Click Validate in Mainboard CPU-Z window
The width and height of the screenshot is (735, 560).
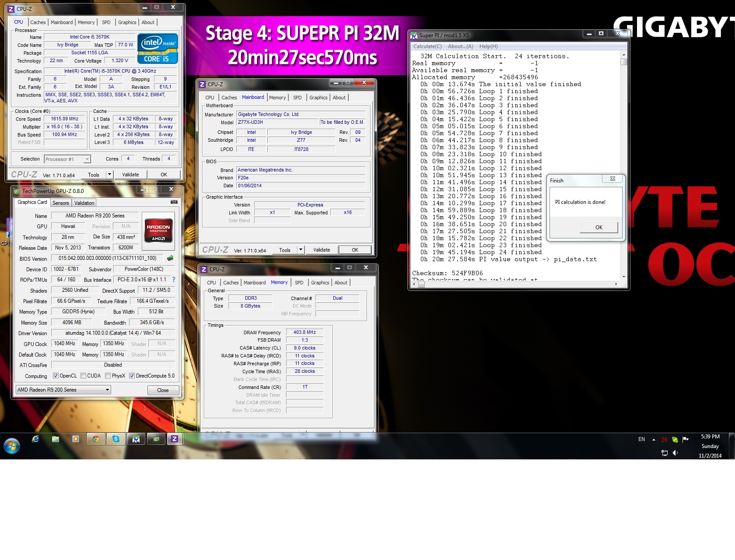pyautogui.click(x=322, y=250)
